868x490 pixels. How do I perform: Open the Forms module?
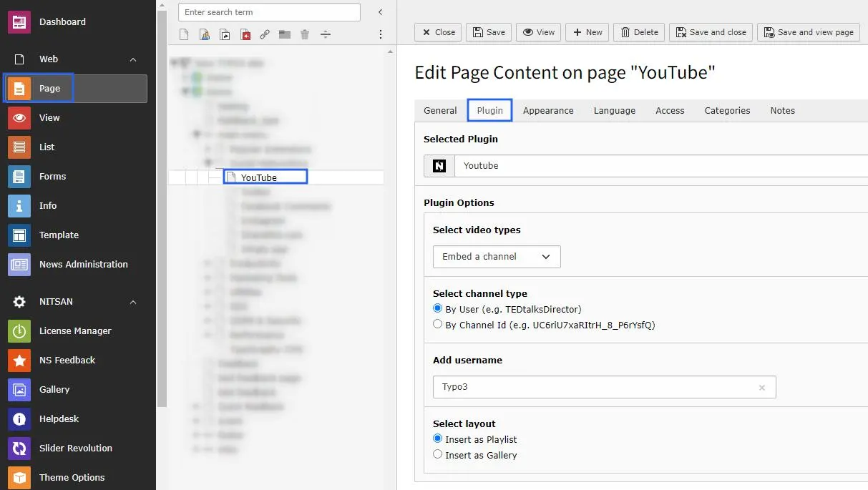click(77, 177)
